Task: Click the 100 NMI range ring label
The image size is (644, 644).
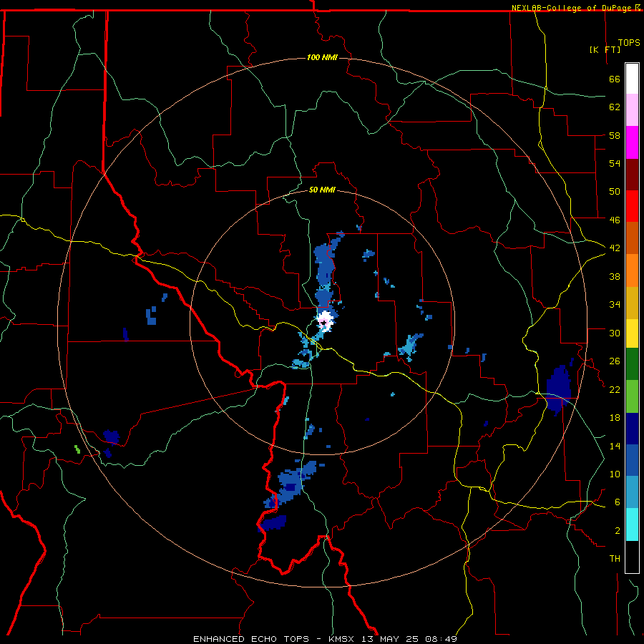Action: tap(322, 57)
